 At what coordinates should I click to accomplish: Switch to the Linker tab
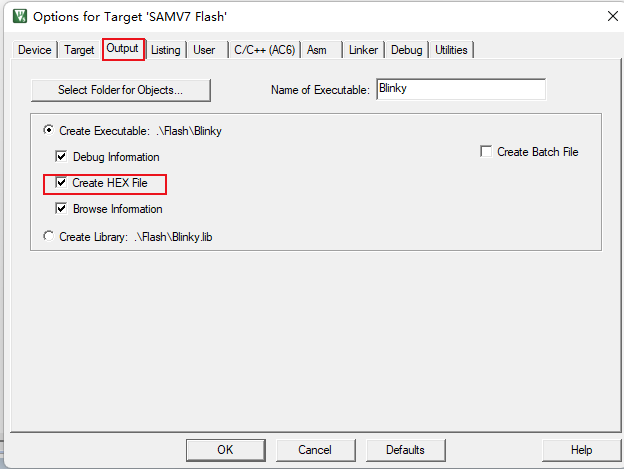pos(363,50)
